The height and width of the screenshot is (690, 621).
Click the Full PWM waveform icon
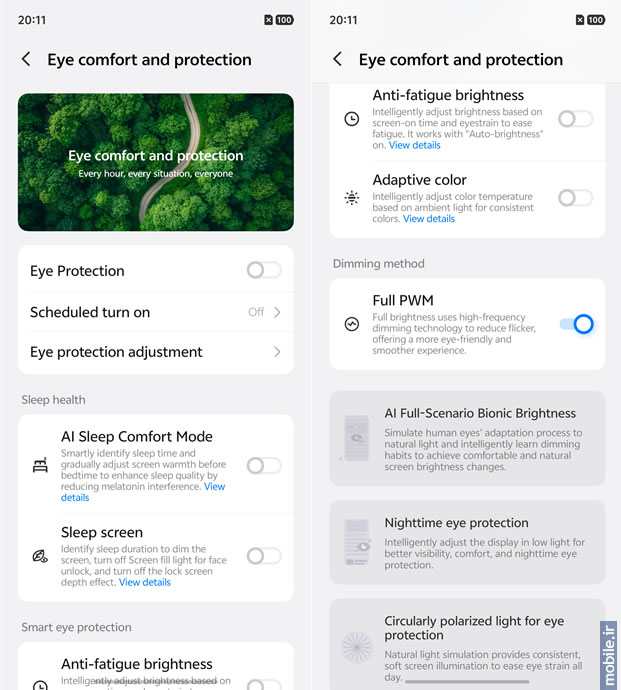pos(352,324)
